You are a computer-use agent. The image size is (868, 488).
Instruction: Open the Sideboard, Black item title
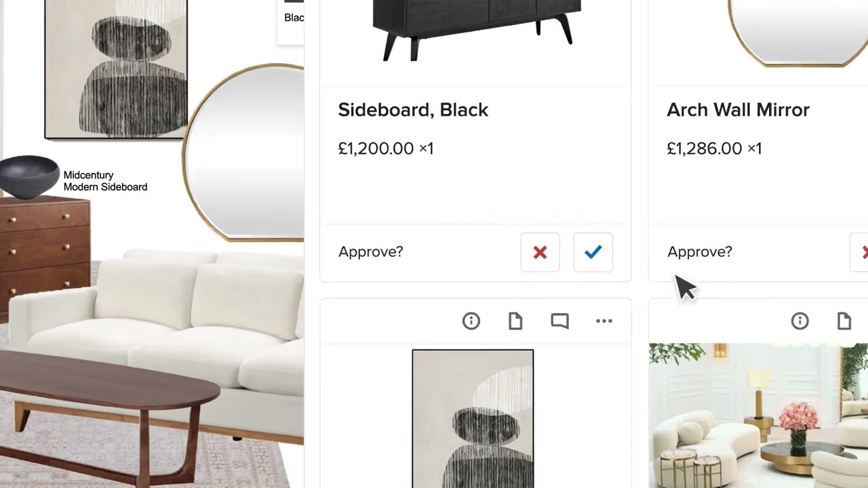click(413, 110)
